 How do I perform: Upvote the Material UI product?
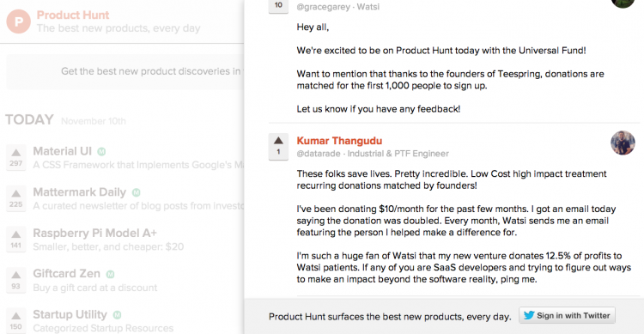(16, 157)
